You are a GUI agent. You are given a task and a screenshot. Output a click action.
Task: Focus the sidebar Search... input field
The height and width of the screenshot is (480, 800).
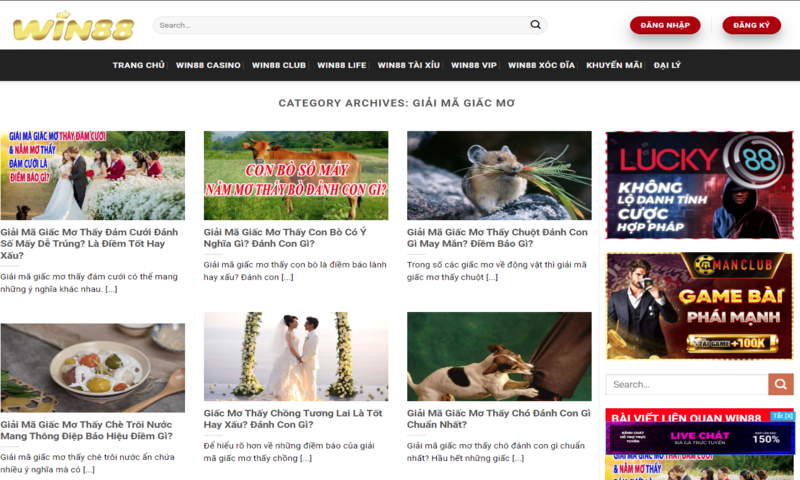(687, 384)
